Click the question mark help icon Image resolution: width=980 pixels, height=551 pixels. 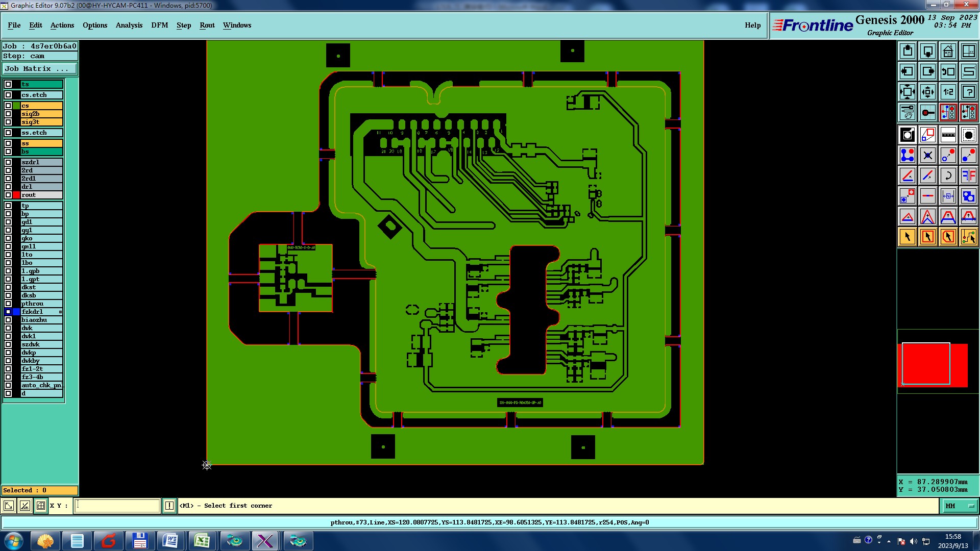[968, 92]
